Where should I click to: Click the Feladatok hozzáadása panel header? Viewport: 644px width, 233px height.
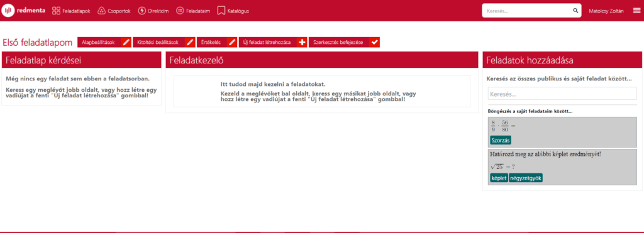pyautogui.click(x=562, y=60)
